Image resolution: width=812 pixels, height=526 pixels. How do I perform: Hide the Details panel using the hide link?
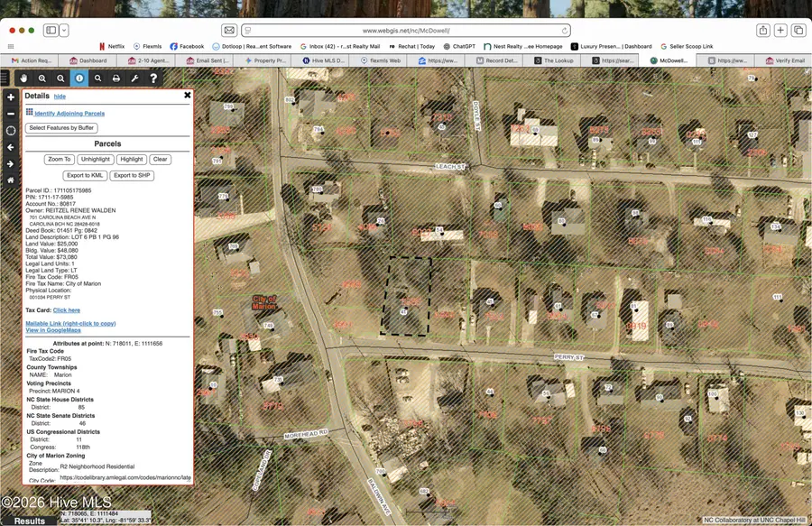tap(59, 96)
